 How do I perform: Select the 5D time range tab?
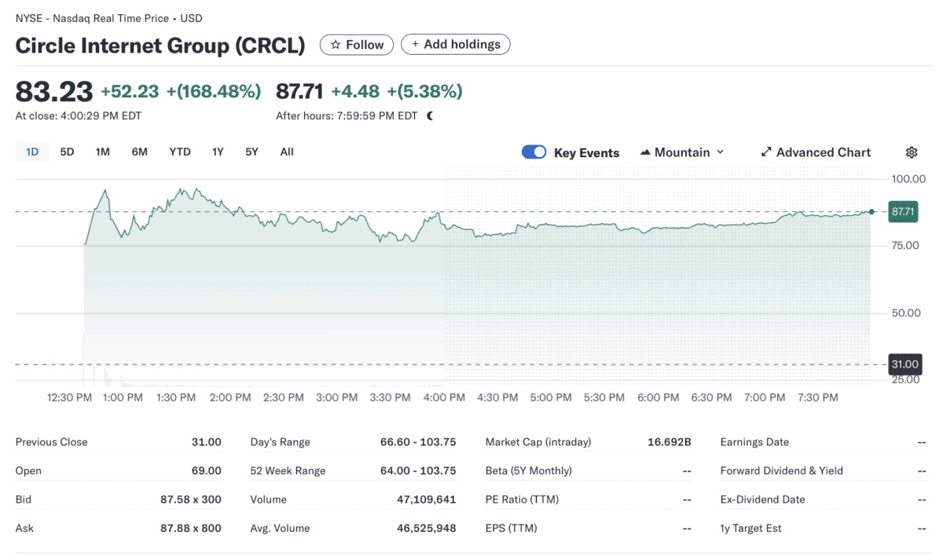pos(68,152)
